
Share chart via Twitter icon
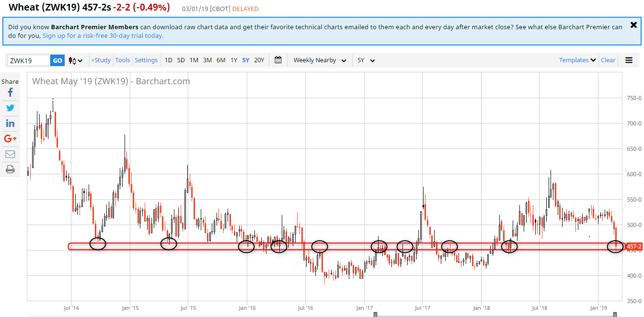coord(10,108)
